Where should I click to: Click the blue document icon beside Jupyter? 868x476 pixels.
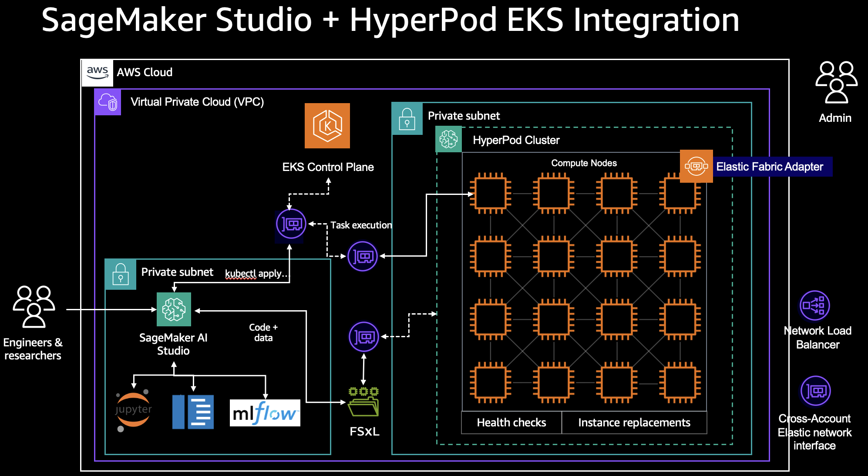(193, 412)
